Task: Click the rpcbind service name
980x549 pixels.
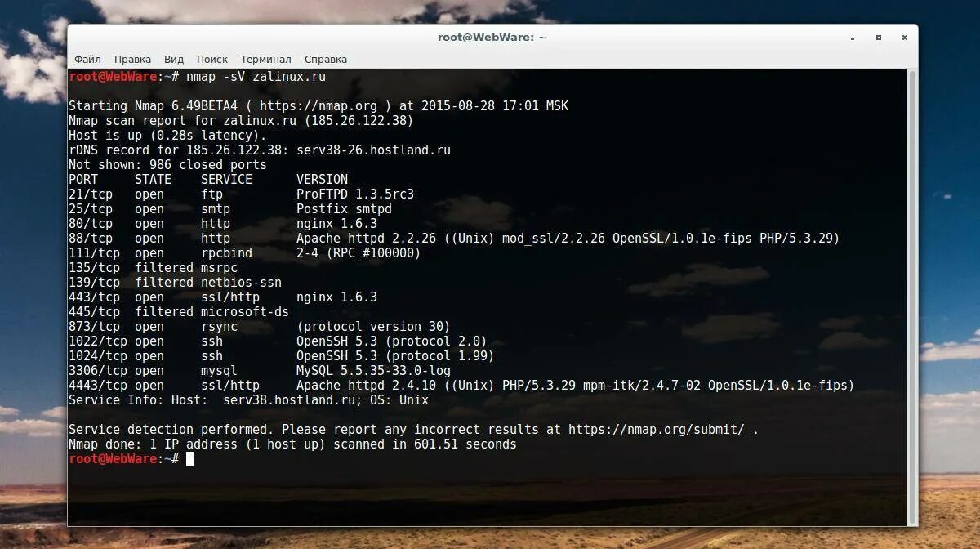Action: [227, 253]
